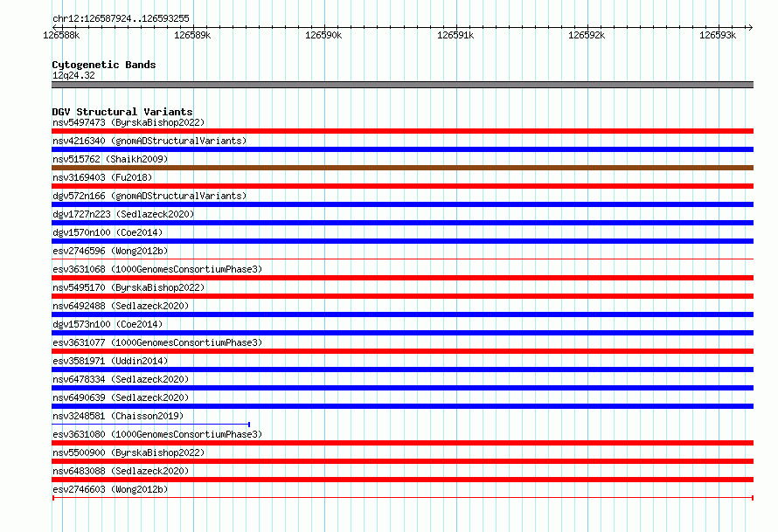
Task: Click nsv3169403 (Fu2018) variant name
Action: coord(102,177)
